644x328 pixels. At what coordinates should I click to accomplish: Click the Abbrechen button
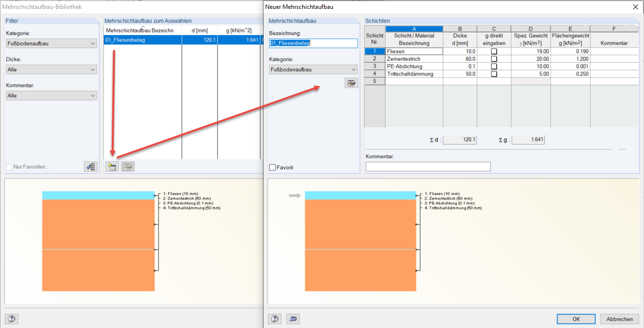tap(619, 319)
